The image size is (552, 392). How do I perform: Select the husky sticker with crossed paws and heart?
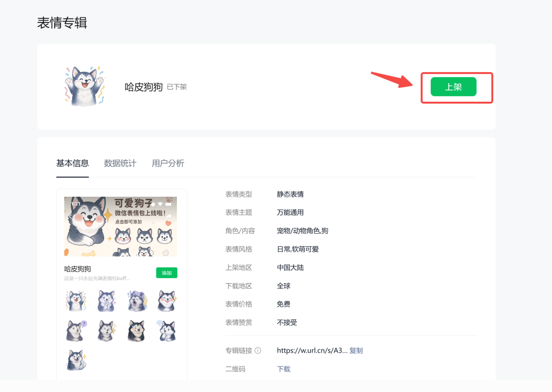106,301
